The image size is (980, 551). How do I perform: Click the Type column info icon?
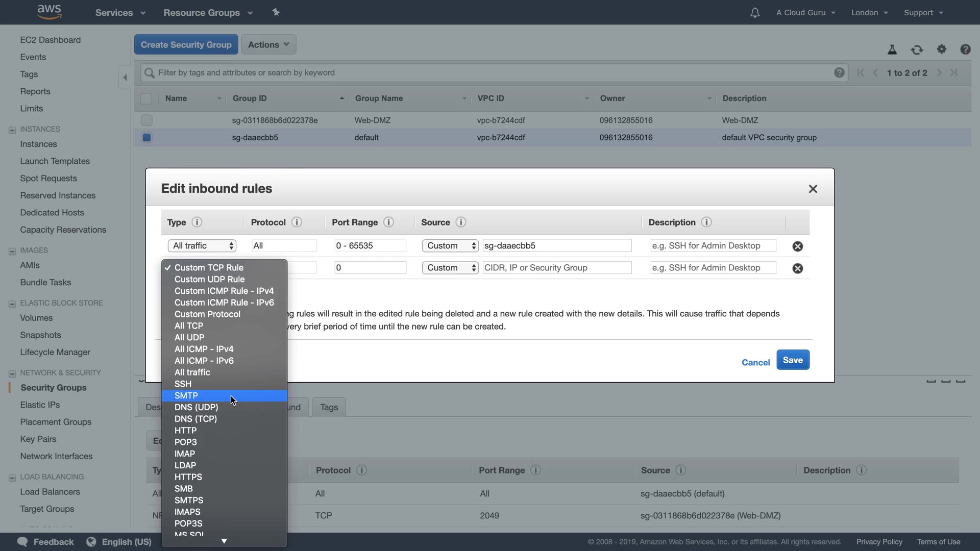[x=197, y=222]
